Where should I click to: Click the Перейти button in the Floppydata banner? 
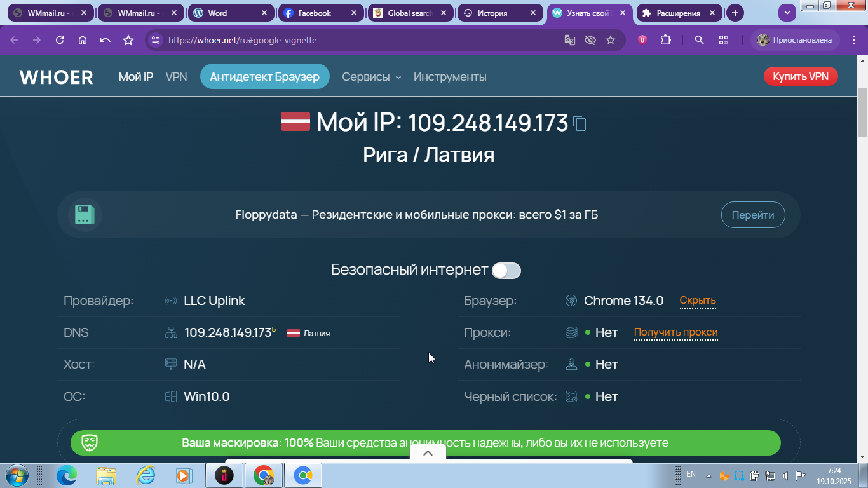tap(753, 215)
